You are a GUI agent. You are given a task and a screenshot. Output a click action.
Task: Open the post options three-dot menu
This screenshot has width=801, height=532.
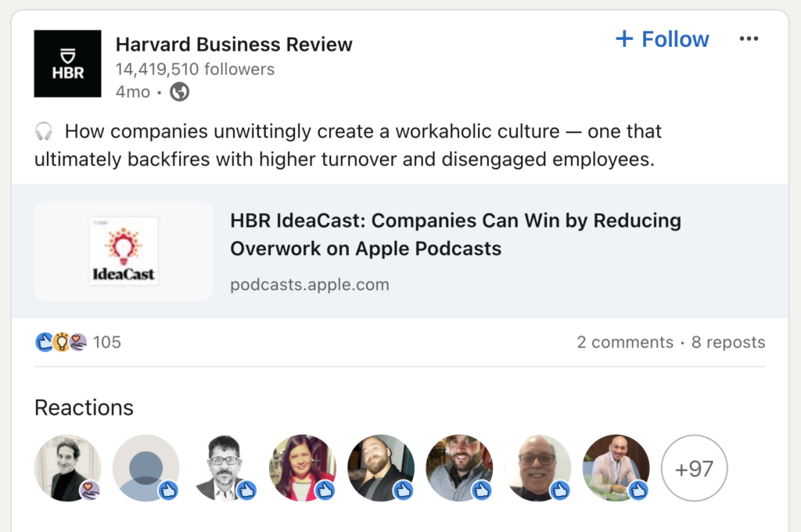point(749,38)
